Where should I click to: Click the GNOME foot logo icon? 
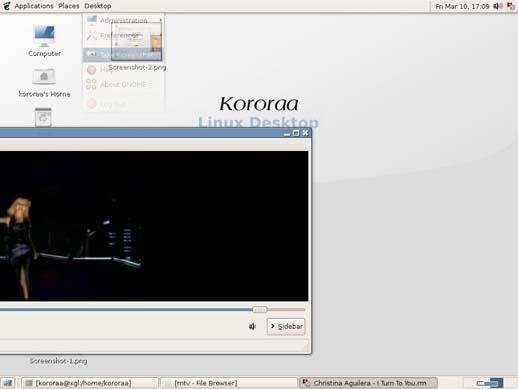click(7, 6)
